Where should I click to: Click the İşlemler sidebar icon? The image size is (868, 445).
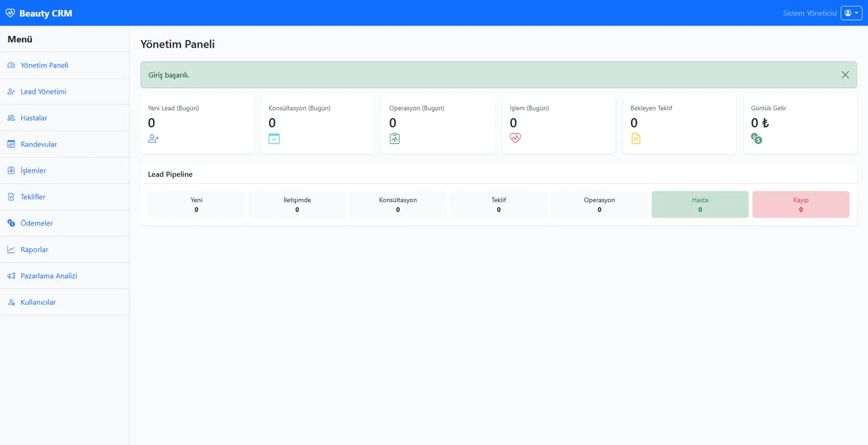coord(11,170)
